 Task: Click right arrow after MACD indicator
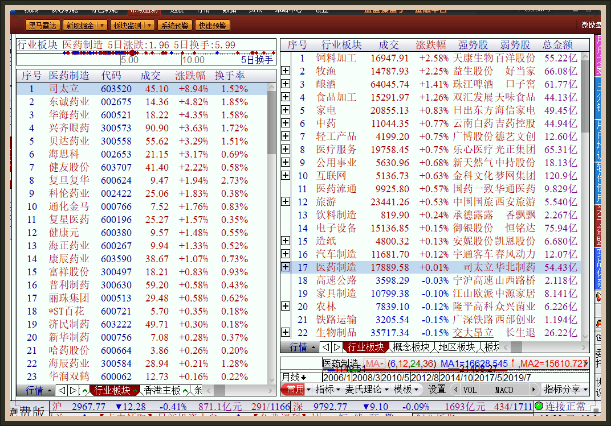point(534,389)
